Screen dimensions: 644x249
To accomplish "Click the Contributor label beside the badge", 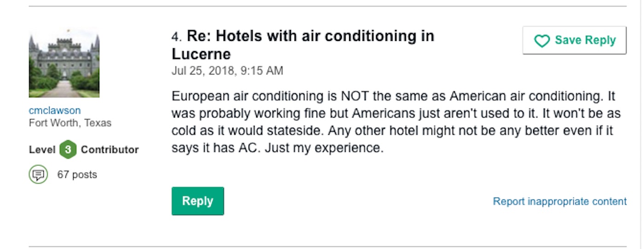I will click(x=110, y=150).
